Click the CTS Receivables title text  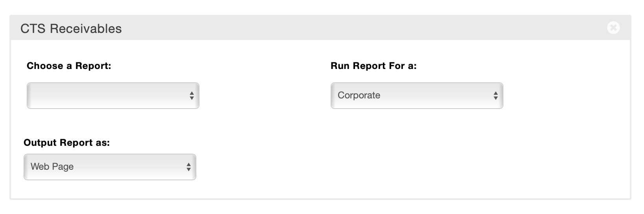(71, 29)
